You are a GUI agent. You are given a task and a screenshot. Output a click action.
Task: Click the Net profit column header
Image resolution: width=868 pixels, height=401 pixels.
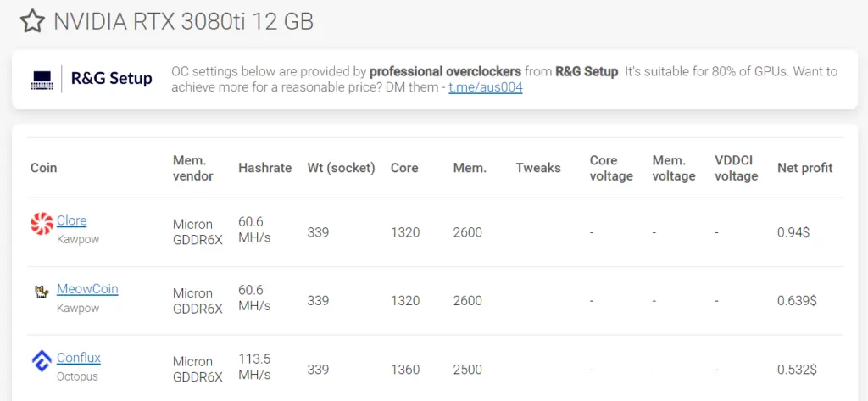(x=805, y=168)
